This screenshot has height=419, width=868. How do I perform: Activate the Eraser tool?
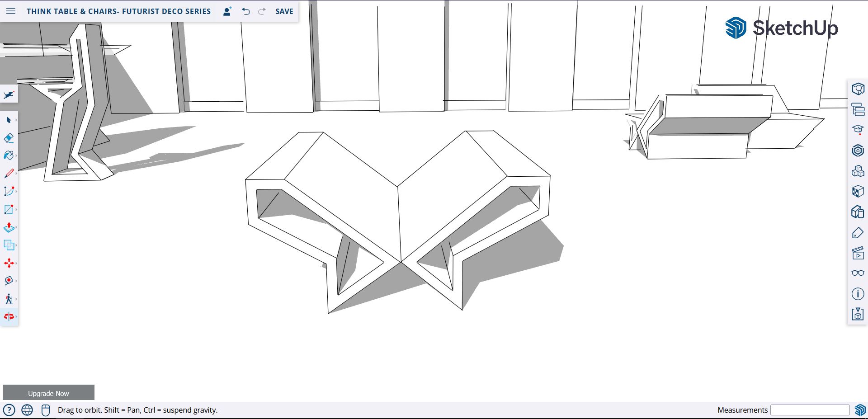(x=9, y=137)
